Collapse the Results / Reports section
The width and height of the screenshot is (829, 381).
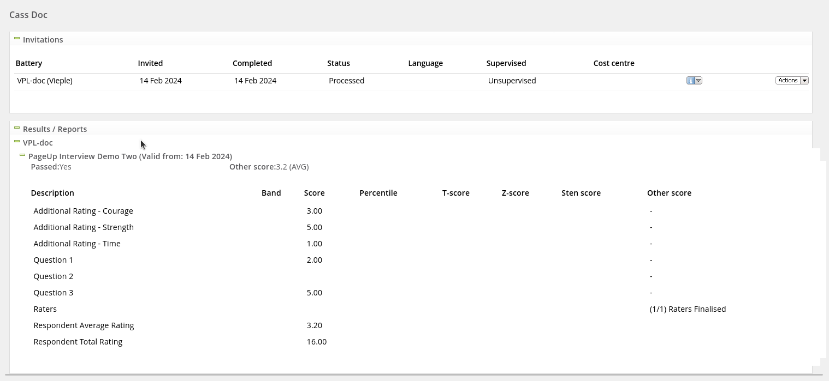point(16,128)
